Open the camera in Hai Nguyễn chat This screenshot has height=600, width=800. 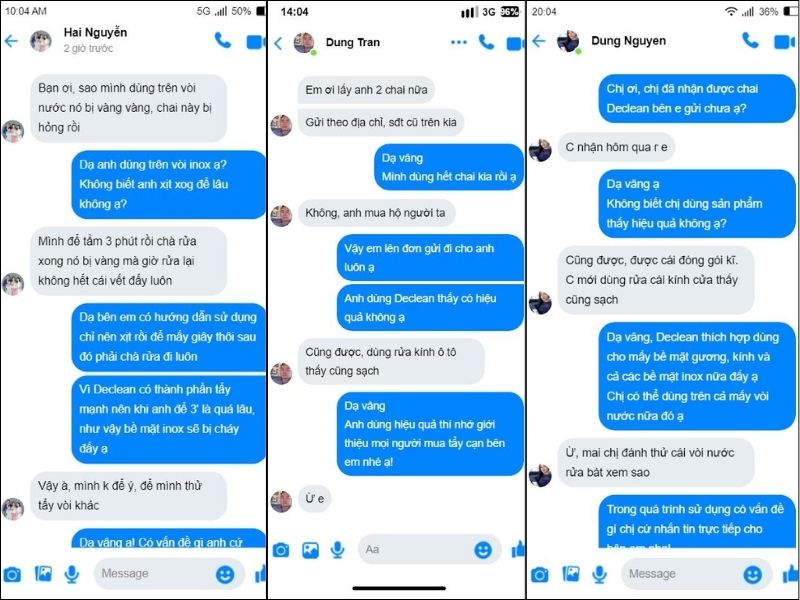click(12, 575)
